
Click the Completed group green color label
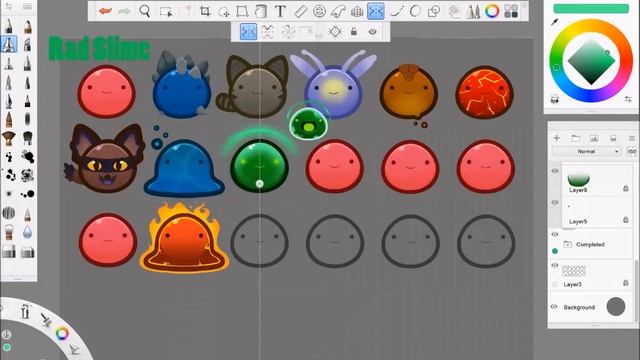[x=555, y=251]
